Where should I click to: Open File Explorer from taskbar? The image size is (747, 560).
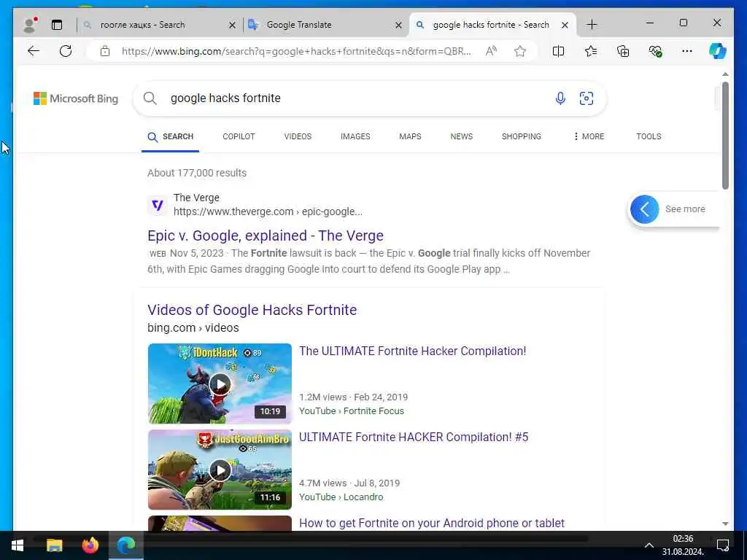click(54, 545)
